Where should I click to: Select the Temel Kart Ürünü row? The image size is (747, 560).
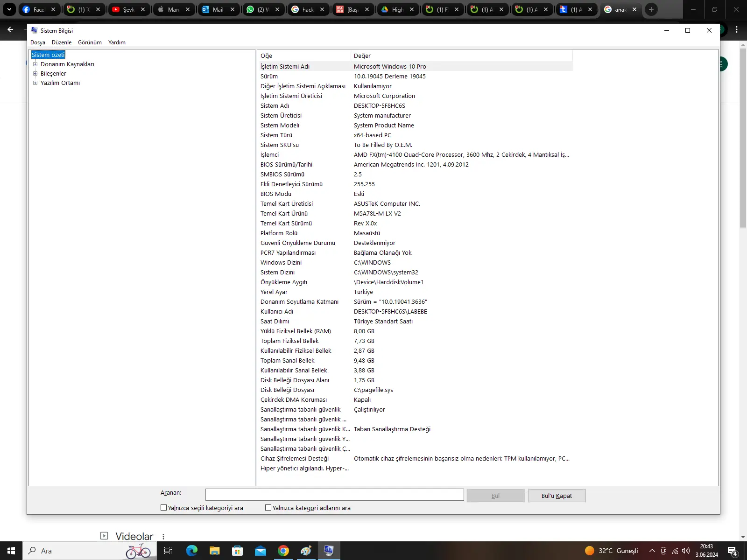[x=415, y=214]
